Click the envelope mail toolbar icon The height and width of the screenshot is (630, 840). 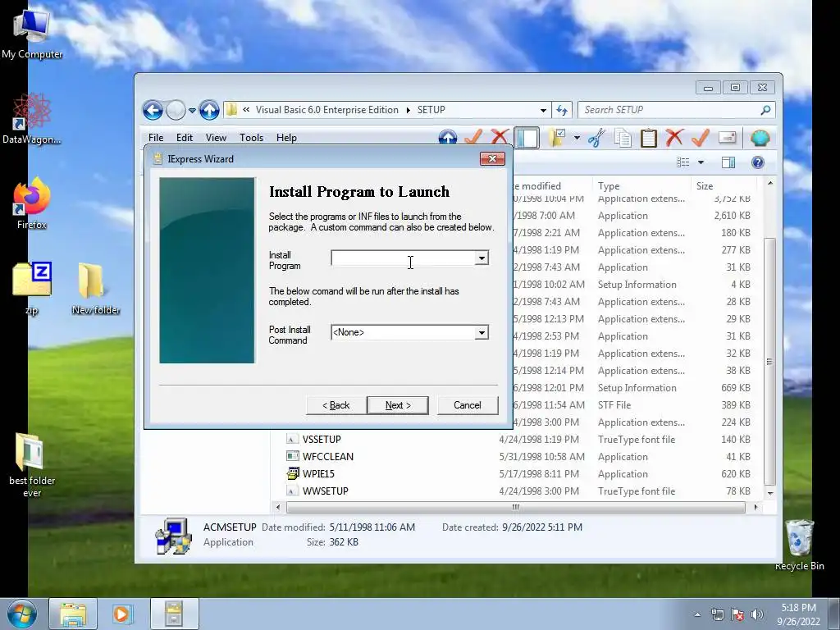pos(727,138)
